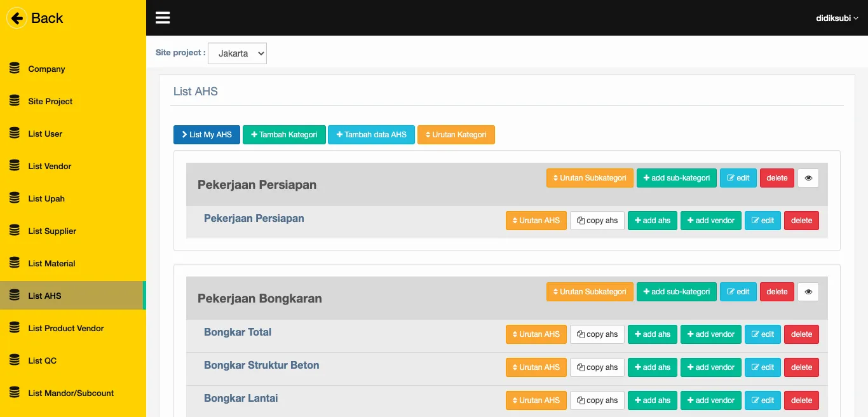Delete the Pekerjaan Bongkaran category
Viewport: 868px width, 417px height.
click(x=777, y=292)
